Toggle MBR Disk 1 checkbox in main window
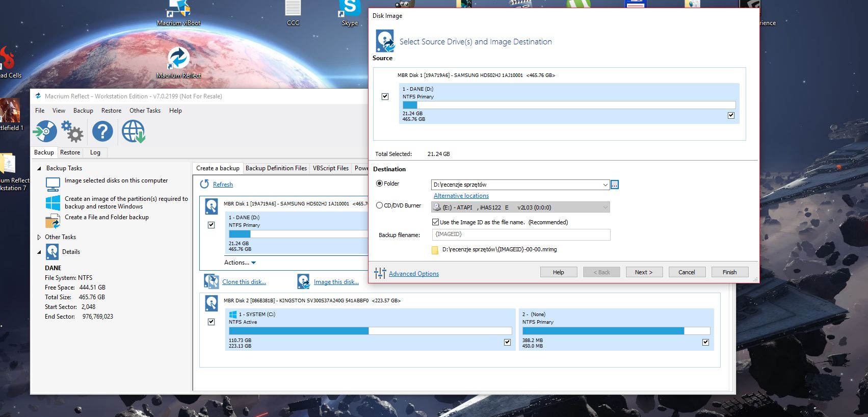 (212, 225)
